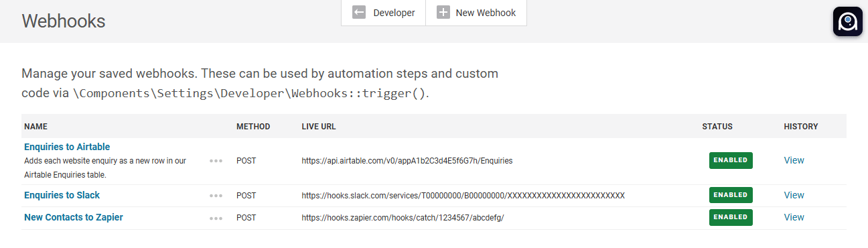Open the assistant icon in the top-right corner
The width and height of the screenshot is (868, 248).
click(x=847, y=21)
